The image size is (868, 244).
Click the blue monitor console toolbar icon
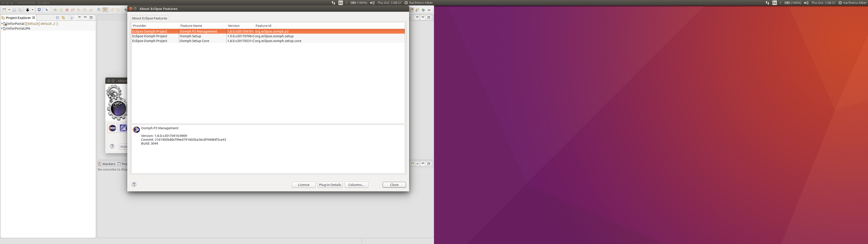click(39, 10)
